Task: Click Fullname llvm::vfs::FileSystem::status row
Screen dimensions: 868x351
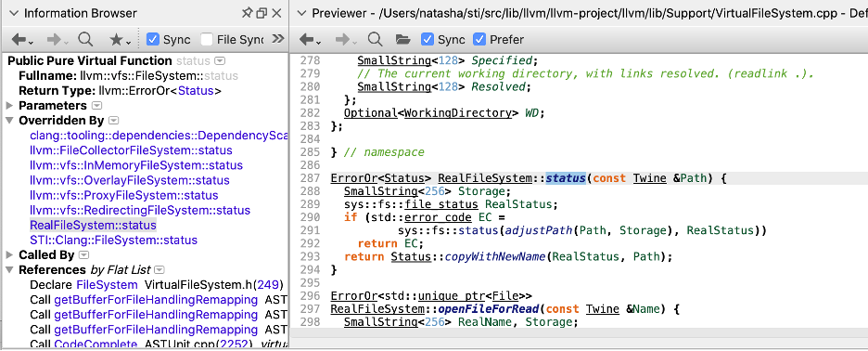Action: [128, 76]
